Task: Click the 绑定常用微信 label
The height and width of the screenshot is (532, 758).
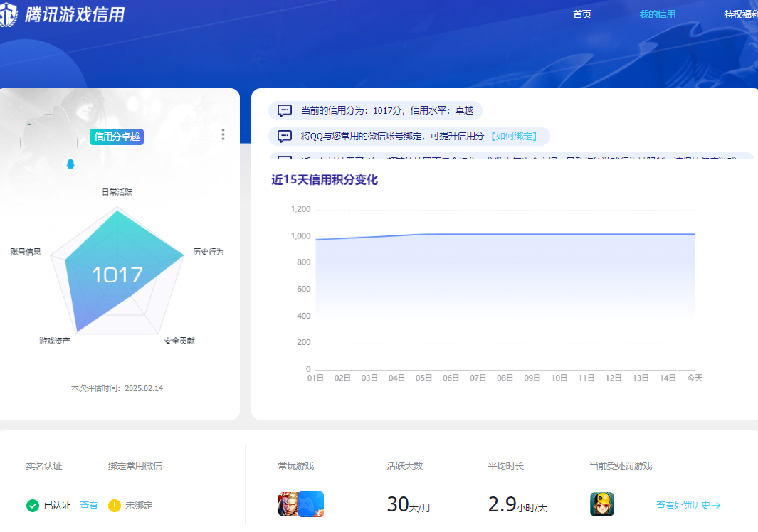Action: pos(135,467)
